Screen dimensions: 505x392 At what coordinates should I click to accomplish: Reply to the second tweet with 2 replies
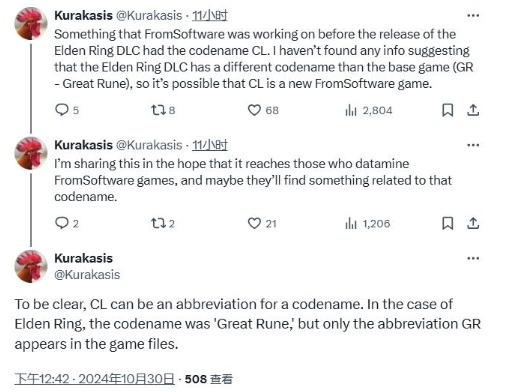click(x=67, y=223)
